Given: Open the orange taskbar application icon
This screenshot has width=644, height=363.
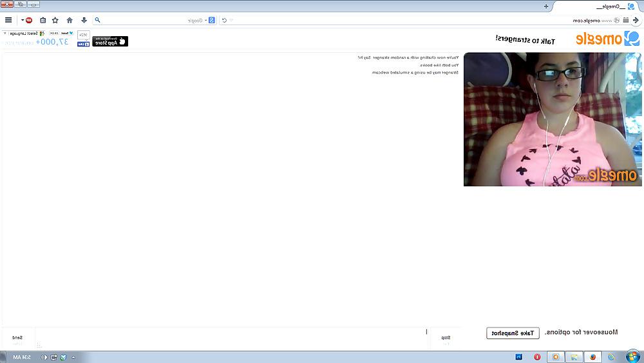Looking at the screenshot, I should pyautogui.click(x=556, y=357).
